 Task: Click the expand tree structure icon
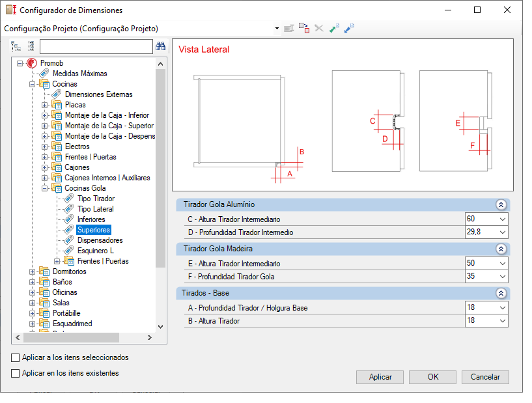(x=16, y=46)
